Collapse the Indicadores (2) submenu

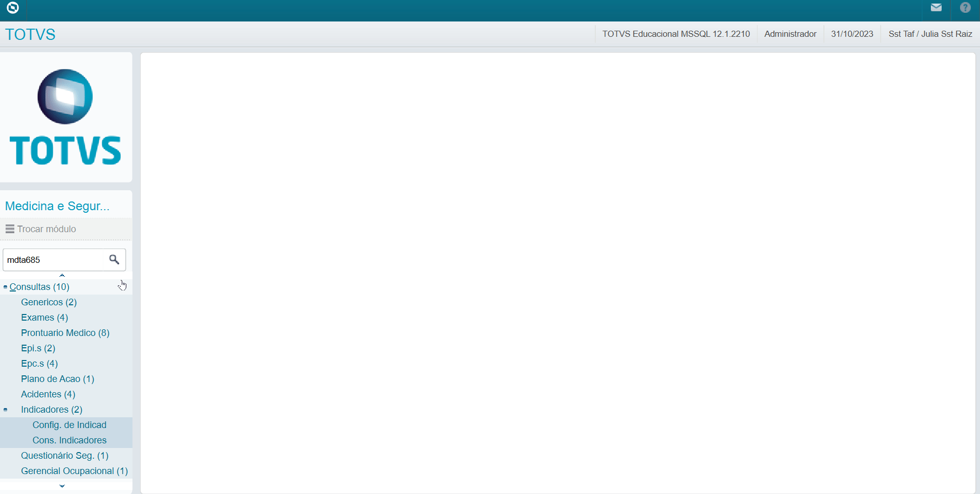(x=52, y=410)
